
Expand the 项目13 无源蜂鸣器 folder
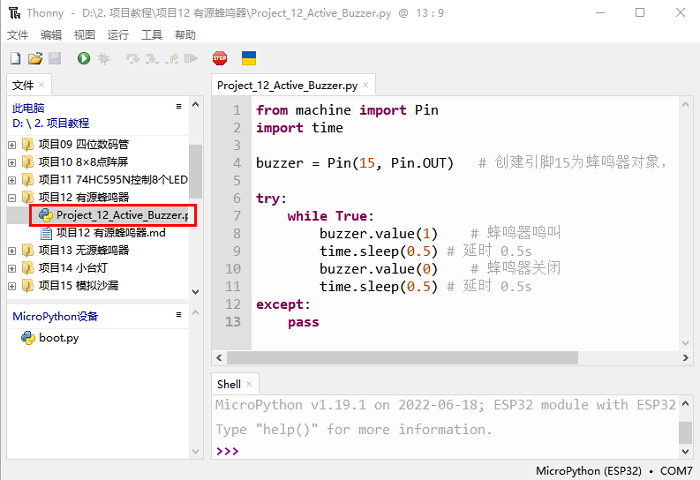tap(12, 250)
